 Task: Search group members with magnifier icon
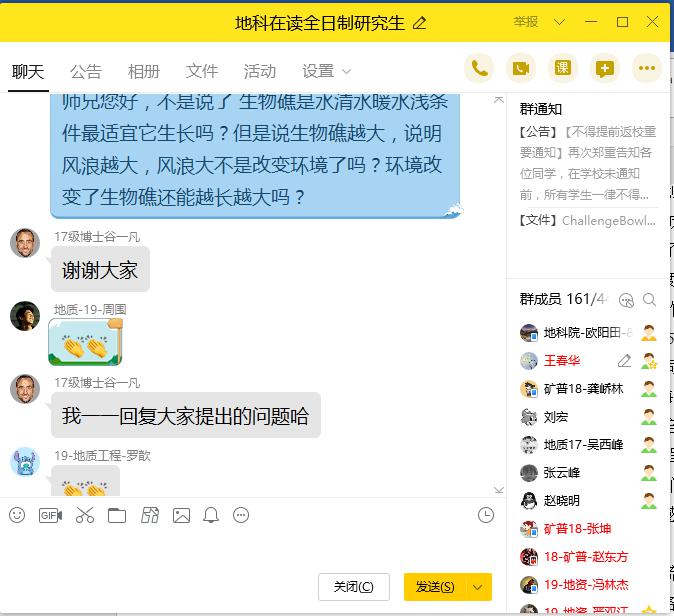click(649, 299)
